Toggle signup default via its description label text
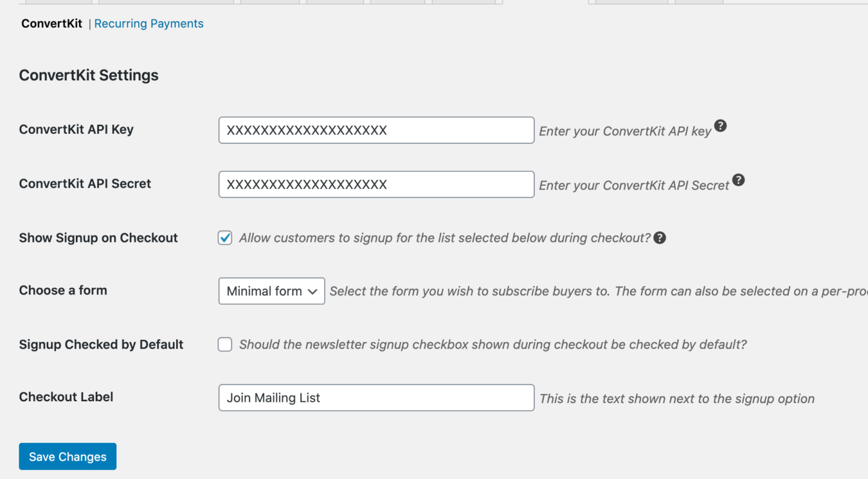868x479 pixels. pyautogui.click(x=493, y=344)
